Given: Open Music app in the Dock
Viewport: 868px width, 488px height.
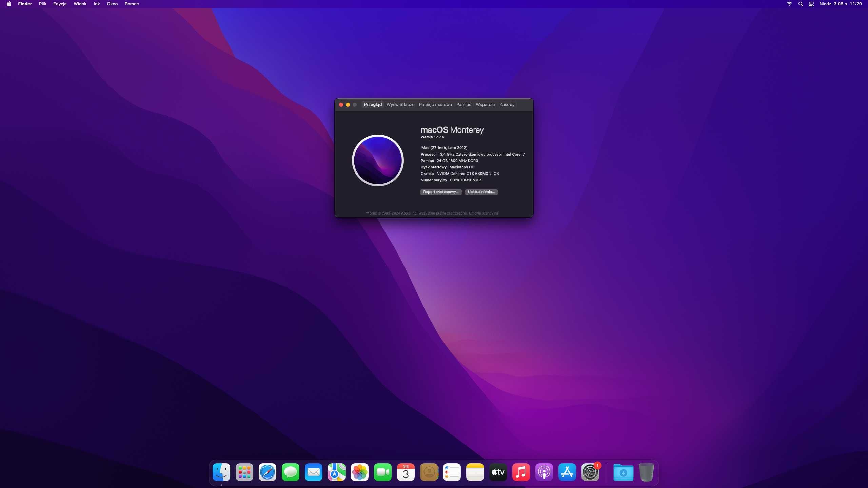Looking at the screenshot, I should (x=521, y=472).
